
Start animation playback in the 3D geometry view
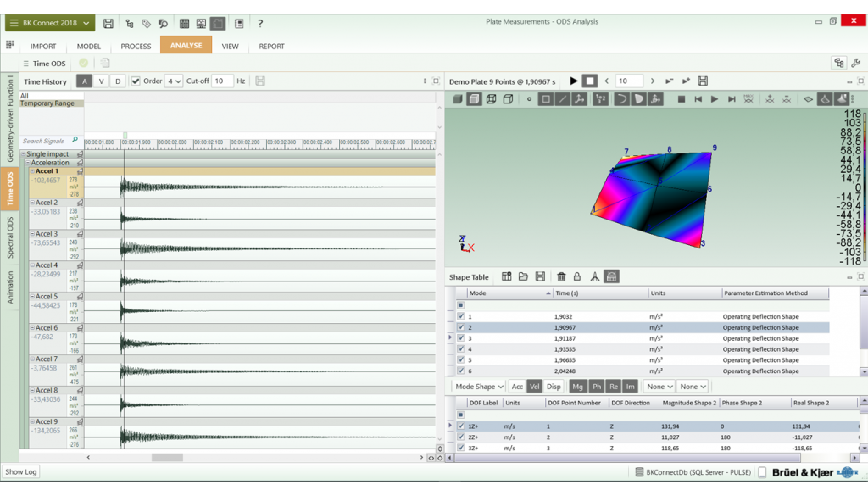[x=714, y=99]
